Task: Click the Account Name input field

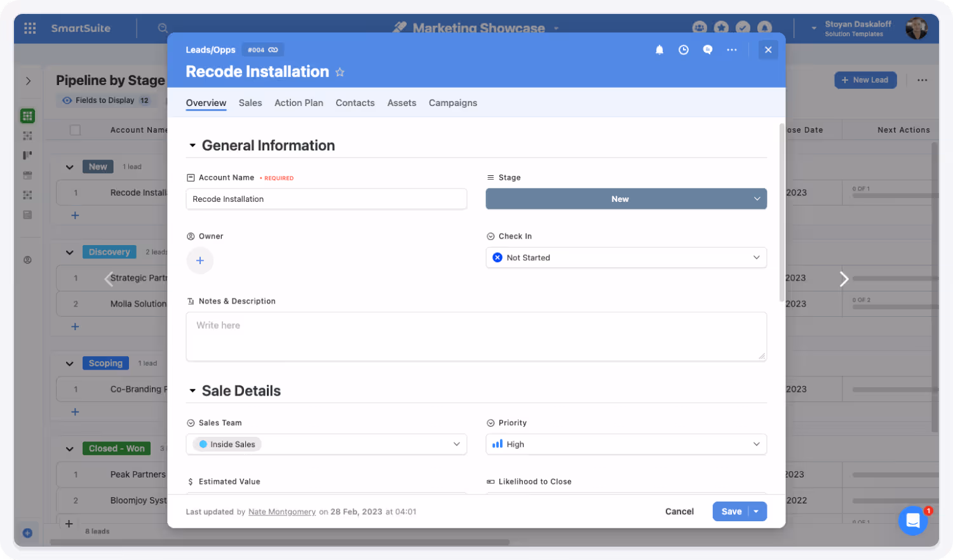Action: [x=326, y=199]
